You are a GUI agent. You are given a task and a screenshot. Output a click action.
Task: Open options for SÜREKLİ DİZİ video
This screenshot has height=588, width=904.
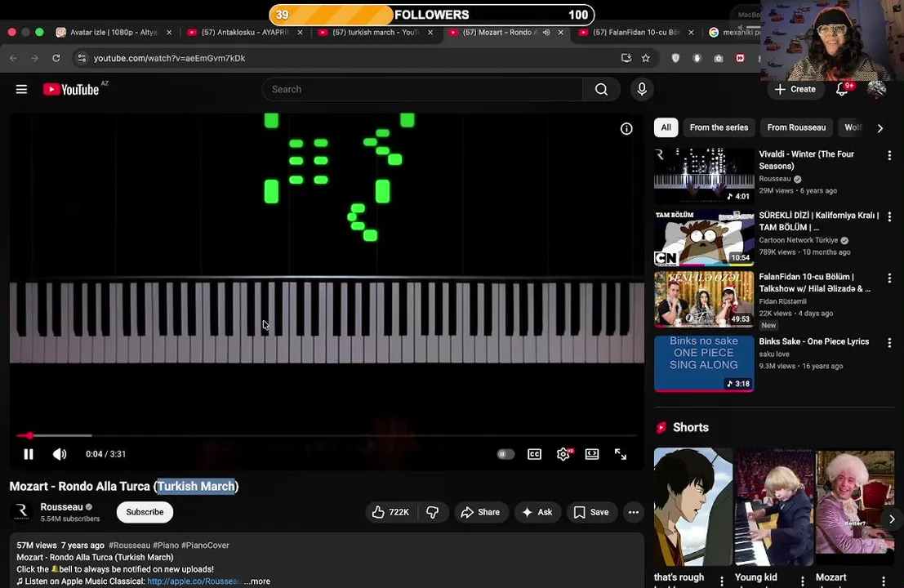(x=889, y=216)
